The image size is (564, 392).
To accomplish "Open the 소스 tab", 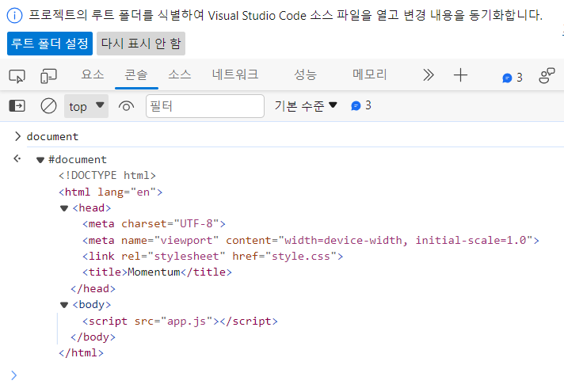I will click(x=180, y=74).
